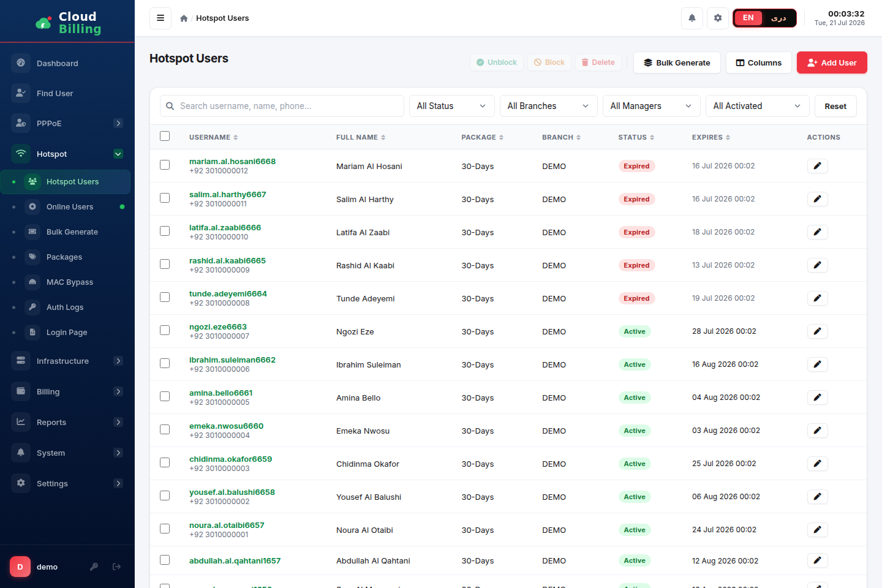
Task: Check the box for salim.al.harthy6667
Action: coord(165,198)
